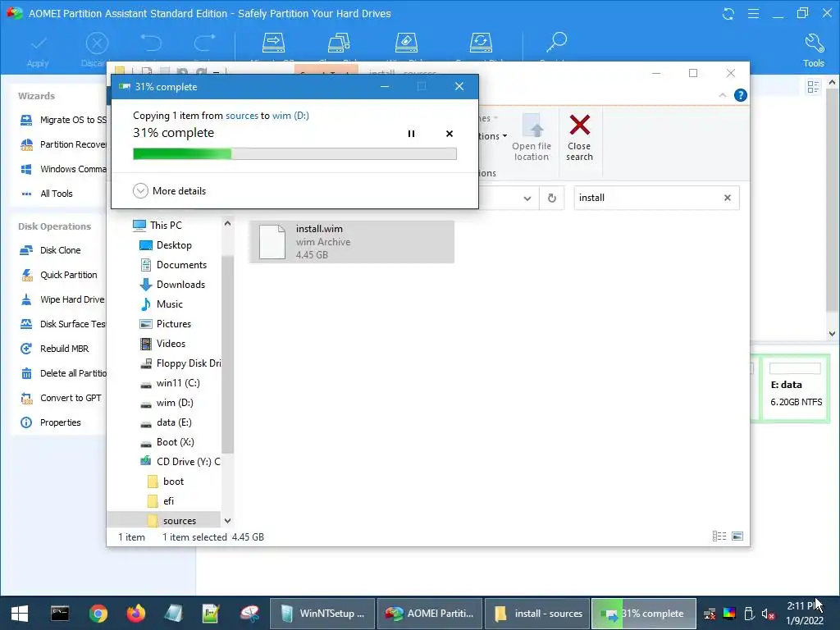Select Floppy Disk Drive in tree

(180, 363)
